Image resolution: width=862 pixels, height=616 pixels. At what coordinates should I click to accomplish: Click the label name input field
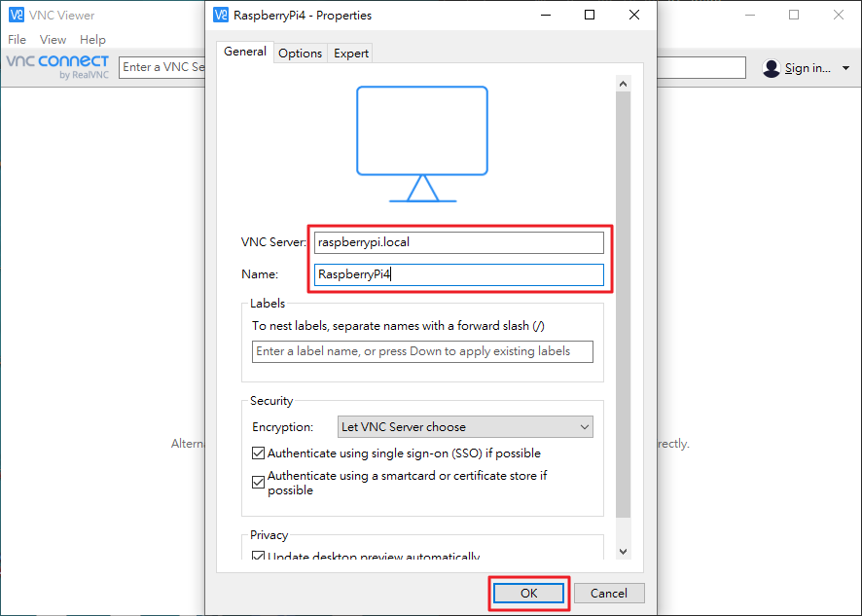point(423,351)
